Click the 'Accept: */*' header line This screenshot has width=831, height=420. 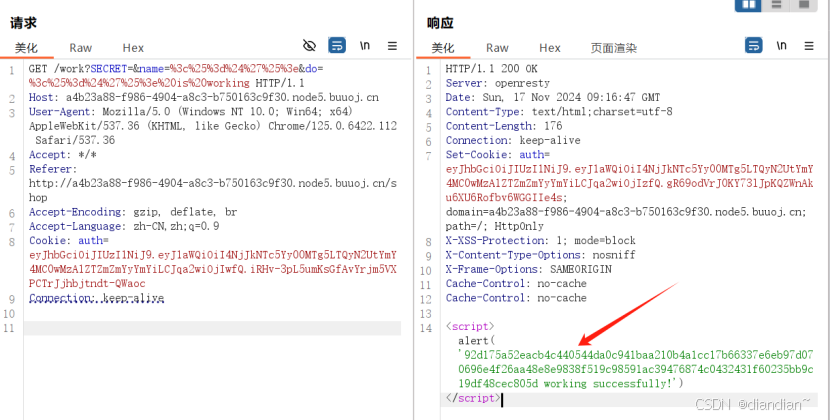click(x=63, y=155)
